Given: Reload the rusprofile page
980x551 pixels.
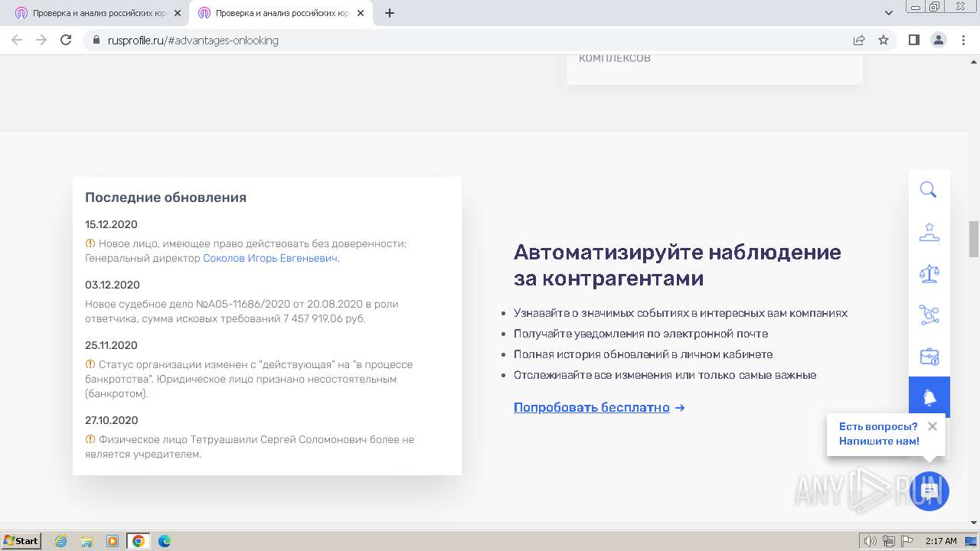Looking at the screenshot, I should [x=66, y=40].
